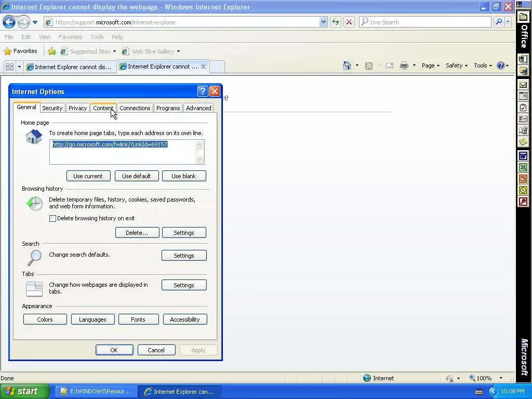Switch to first Internet Explorer tab
The image size is (532, 399).
(70, 67)
